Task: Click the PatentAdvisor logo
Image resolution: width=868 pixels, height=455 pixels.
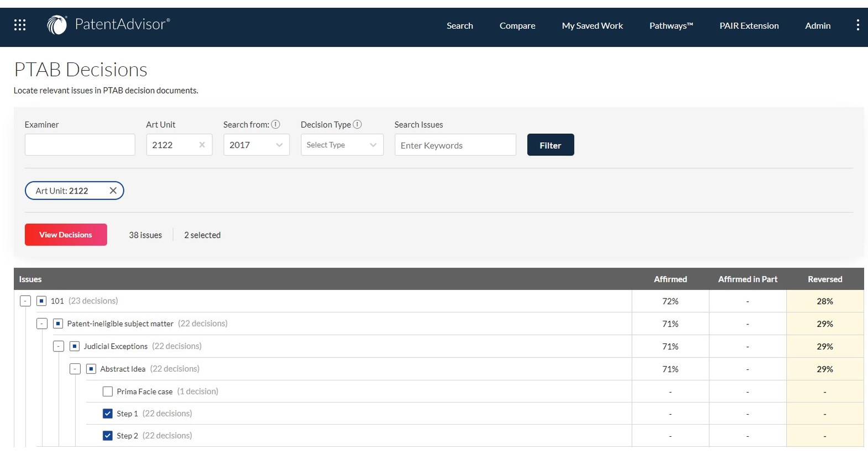Action: pyautogui.click(x=108, y=25)
